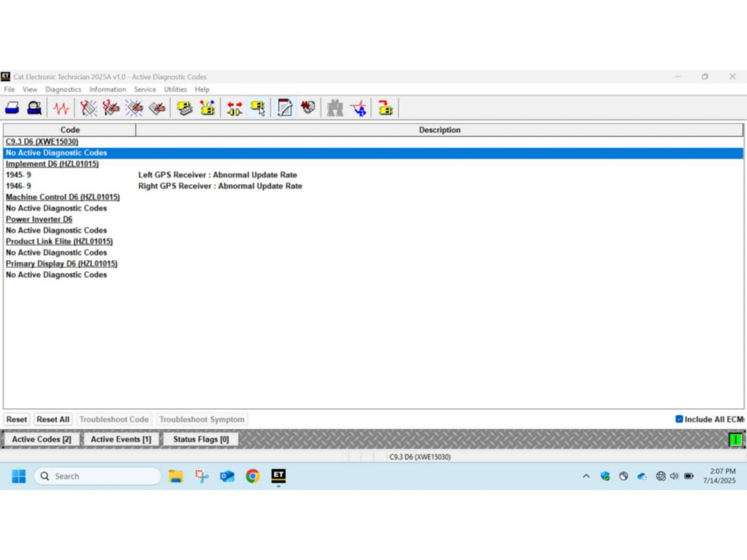Expand the system tray hidden icons chevron
This screenshot has width=747, height=560.
(586, 476)
